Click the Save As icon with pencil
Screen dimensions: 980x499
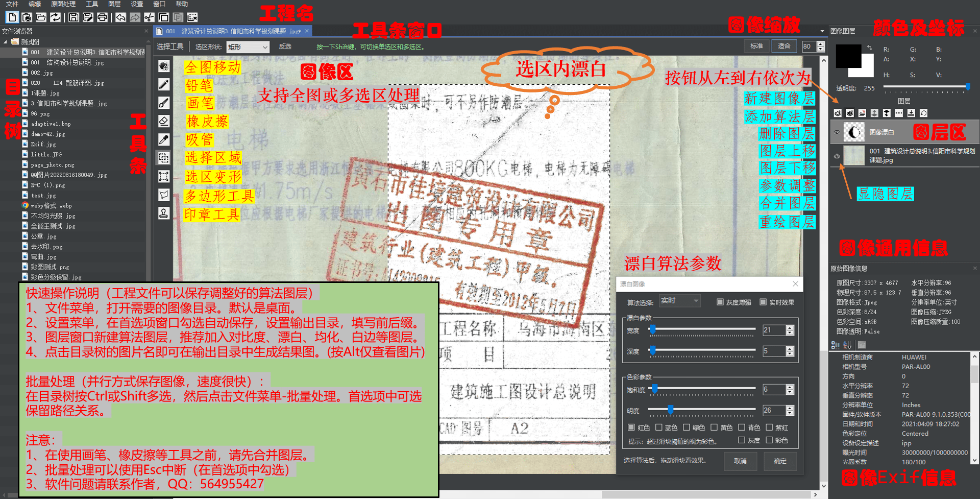(x=88, y=17)
